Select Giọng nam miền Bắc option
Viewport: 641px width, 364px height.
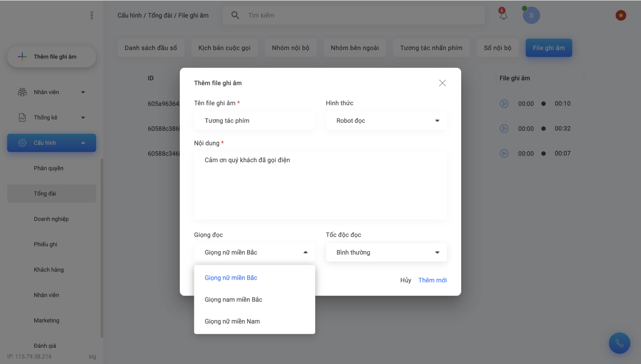[233, 299]
